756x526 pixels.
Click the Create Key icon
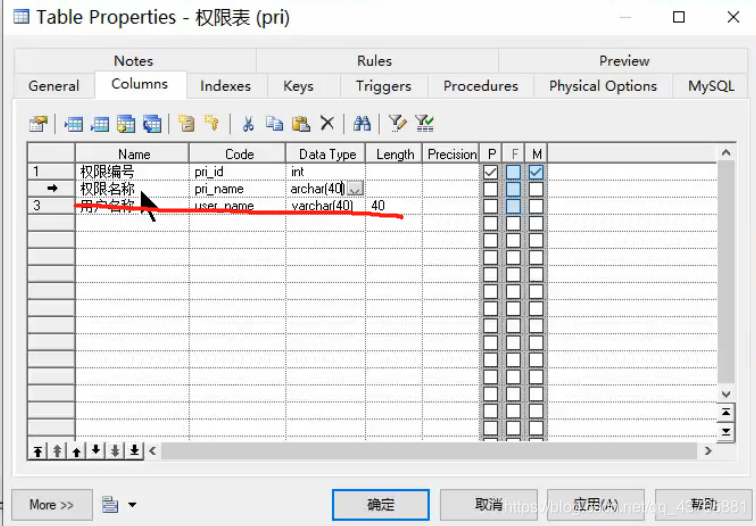point(212,123)
